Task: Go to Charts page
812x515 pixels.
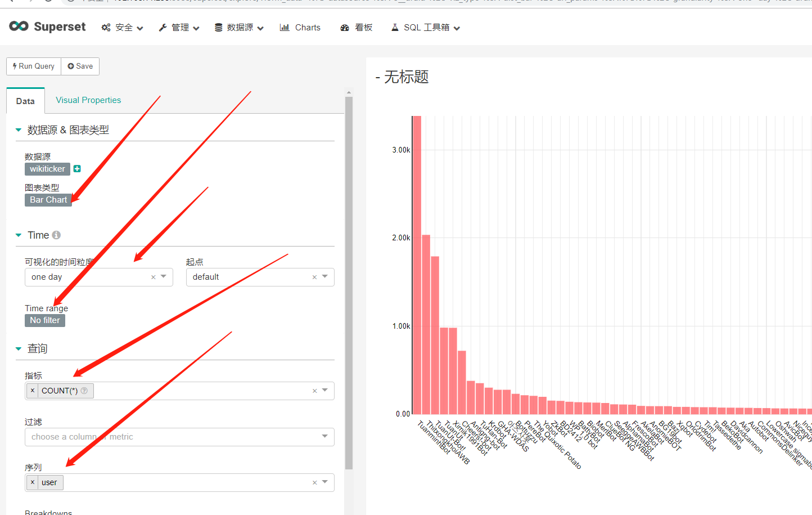Action: pyautogui.click(x=300, y=28)
